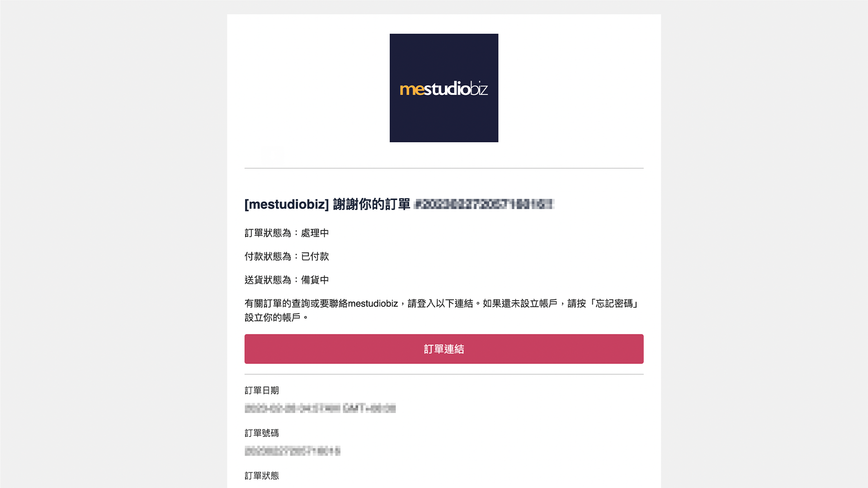Select the 謝謝你的訂單 heading text
Viewport: 868px width, 488px height.
click(372, 204)
